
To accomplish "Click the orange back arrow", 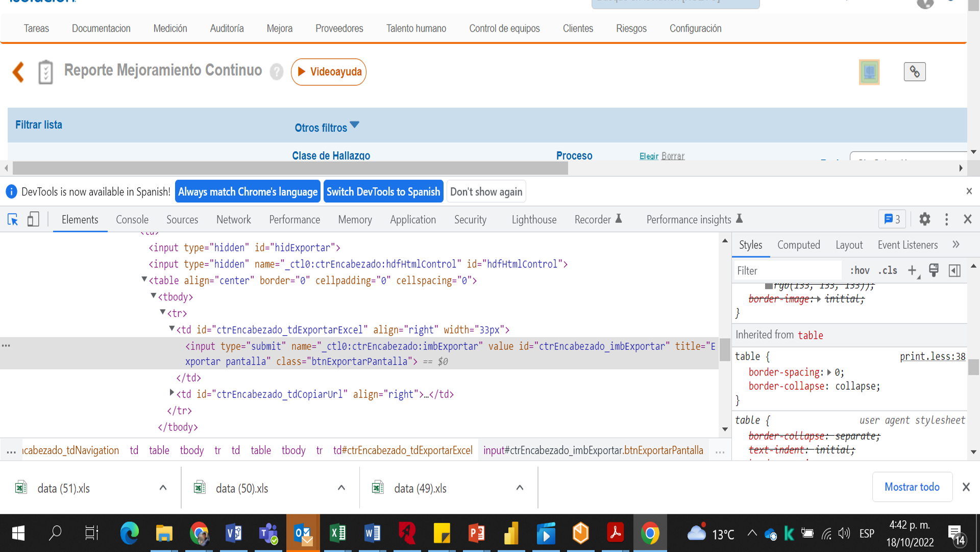I will point(19,72).
